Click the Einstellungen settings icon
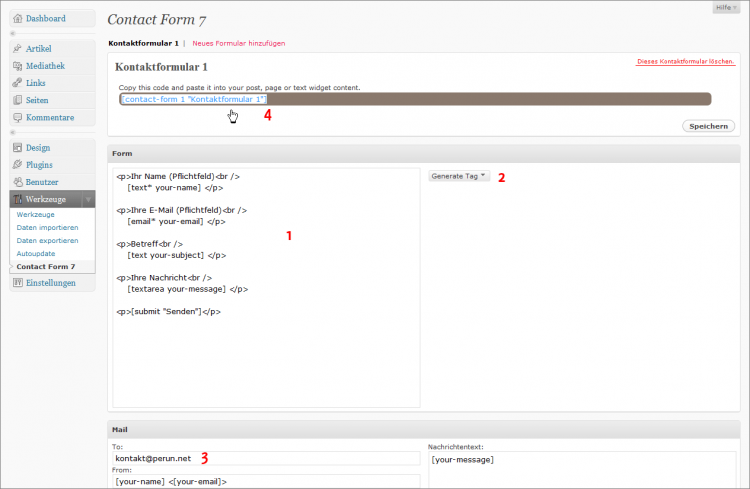The height and width of the screenshot is (489, 750). pyautogui.click(x=18, y=283)
